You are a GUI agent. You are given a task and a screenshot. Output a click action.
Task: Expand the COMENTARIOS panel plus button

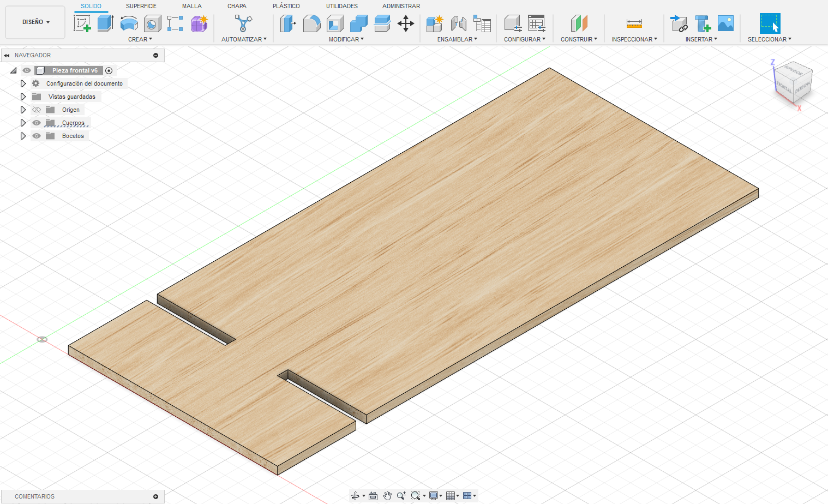pos(155,496)
